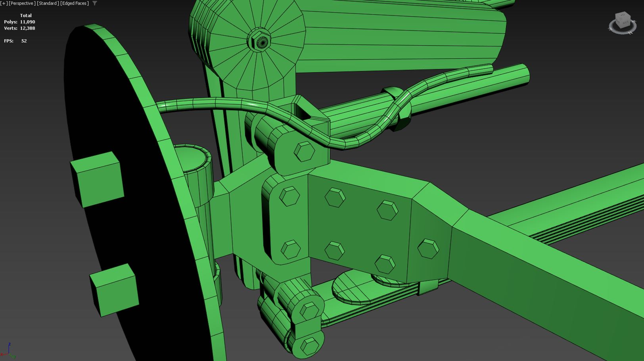
Task: Click the 'FPS: 52' readout
Action: (x=15, y=41)
